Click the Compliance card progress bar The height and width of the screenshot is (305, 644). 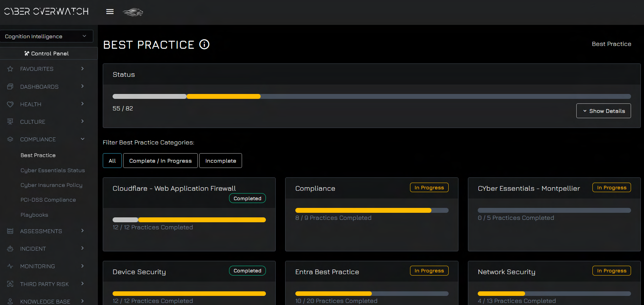[372, 210]
